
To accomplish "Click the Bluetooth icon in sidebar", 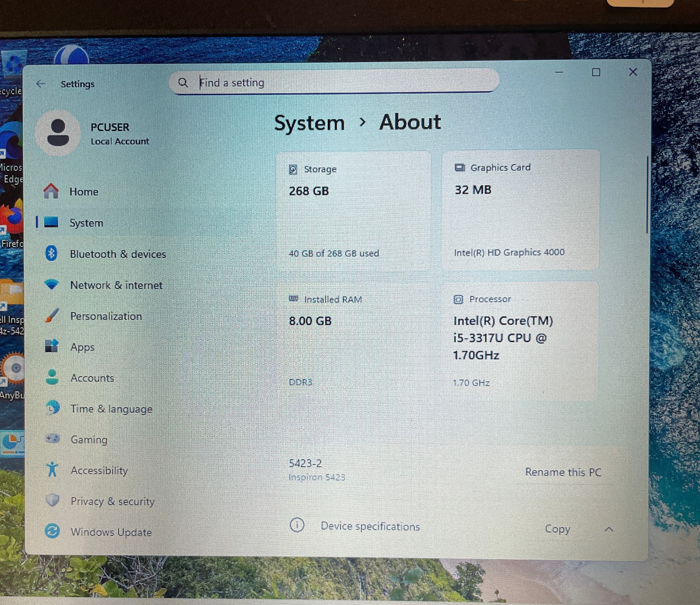I will point(51,253).
